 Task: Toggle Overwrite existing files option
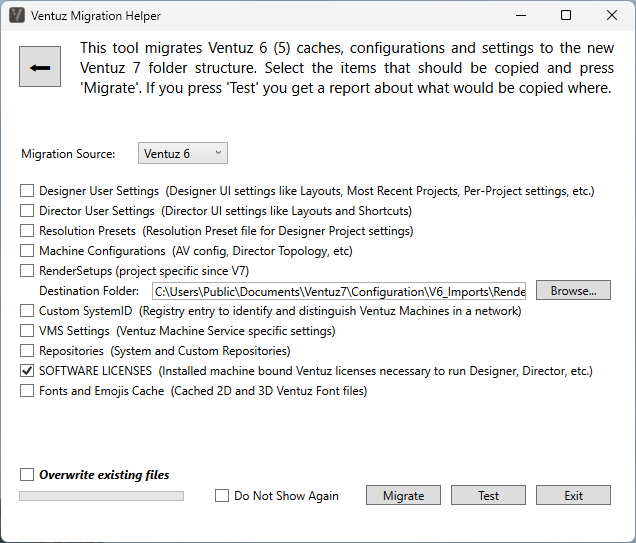[27, 475]
